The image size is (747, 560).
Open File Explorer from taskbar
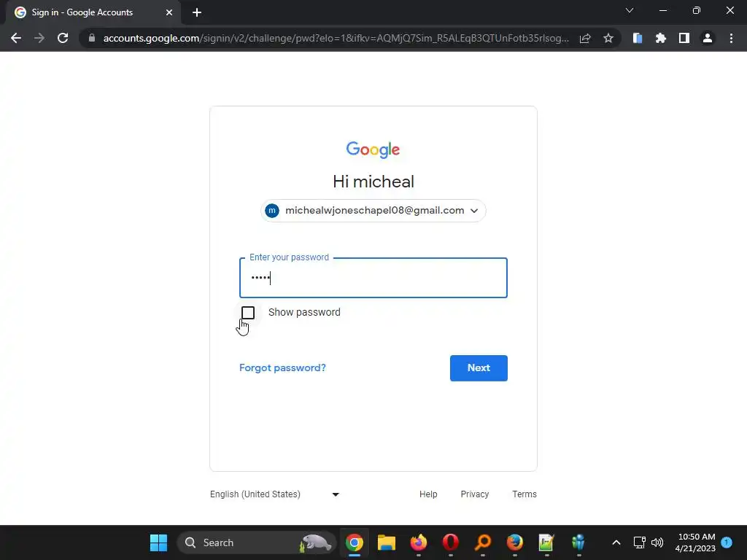[x=387, y=542]
